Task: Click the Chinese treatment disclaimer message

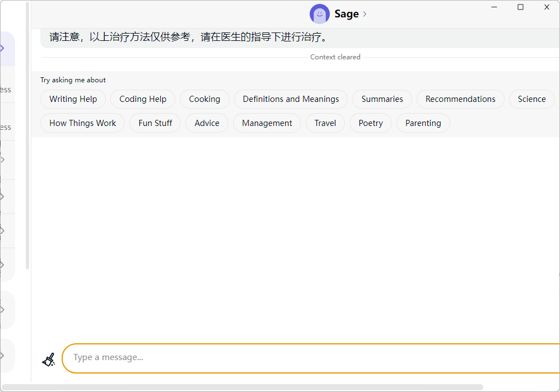Action: tap(188, 37)
